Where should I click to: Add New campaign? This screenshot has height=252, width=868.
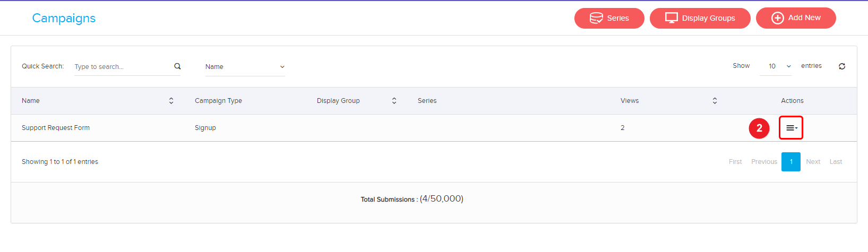pos(796,18)
